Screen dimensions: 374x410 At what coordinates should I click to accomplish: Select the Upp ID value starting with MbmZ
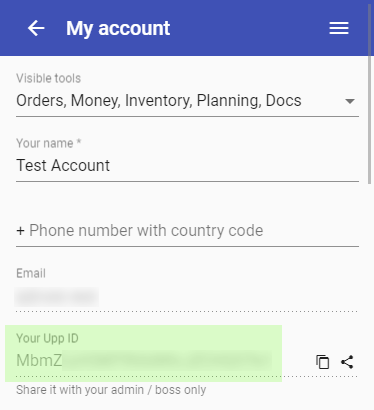pos(144,361)
